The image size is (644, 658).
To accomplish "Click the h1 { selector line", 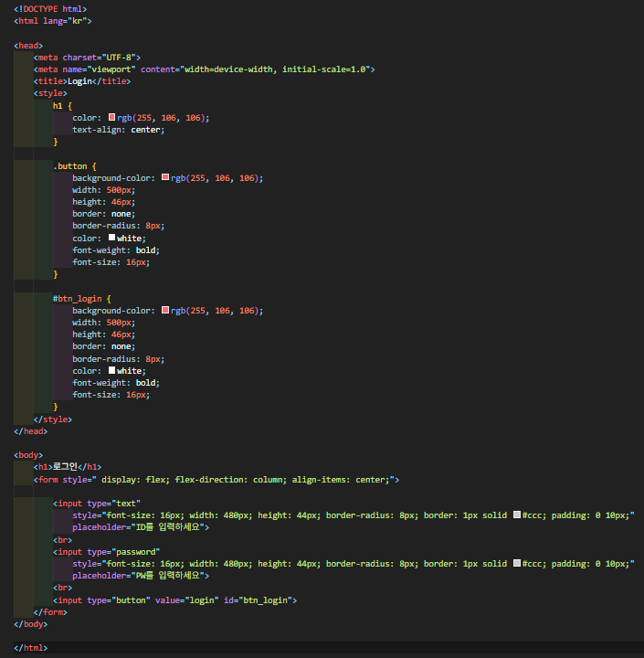I will (62, 106).
